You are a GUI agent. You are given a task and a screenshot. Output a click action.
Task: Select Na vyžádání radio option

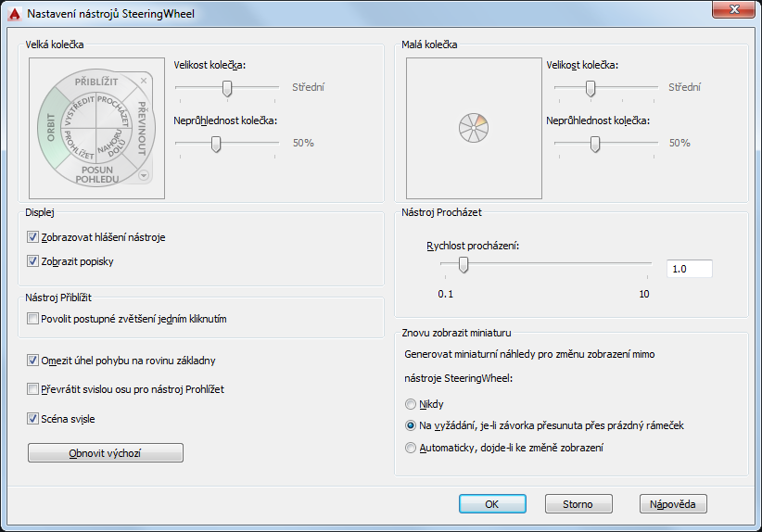click(x=411, y=425)
